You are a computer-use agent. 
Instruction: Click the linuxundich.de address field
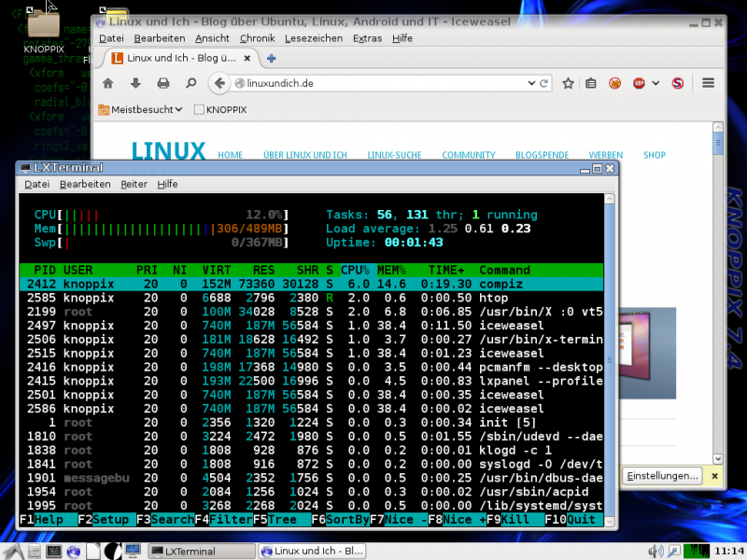tap(373, 83)
